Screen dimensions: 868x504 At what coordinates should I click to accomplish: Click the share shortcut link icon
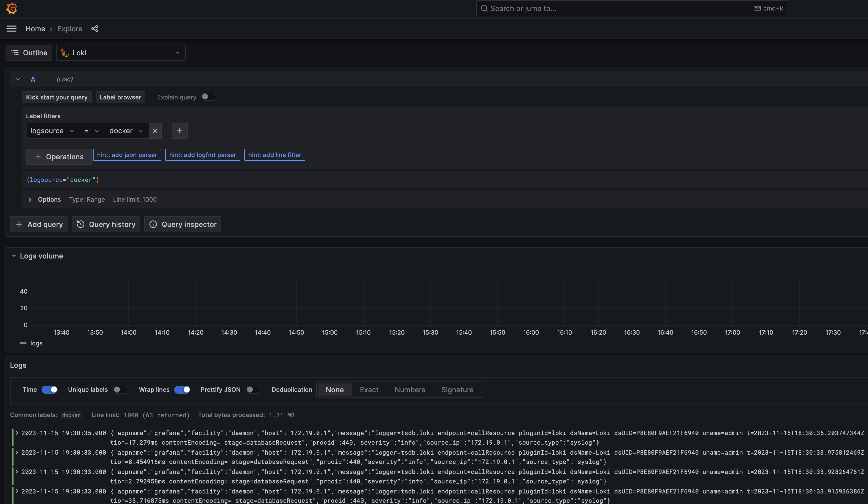pyautogui.click(x=94, y=29)
